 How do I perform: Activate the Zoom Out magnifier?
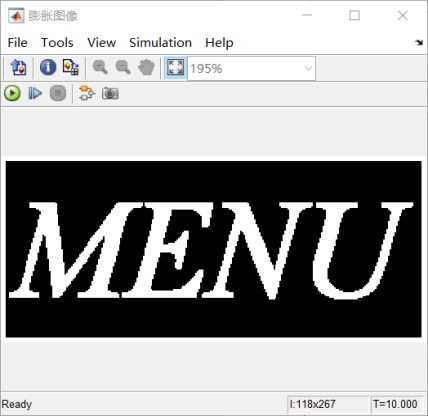coord(123,68)
